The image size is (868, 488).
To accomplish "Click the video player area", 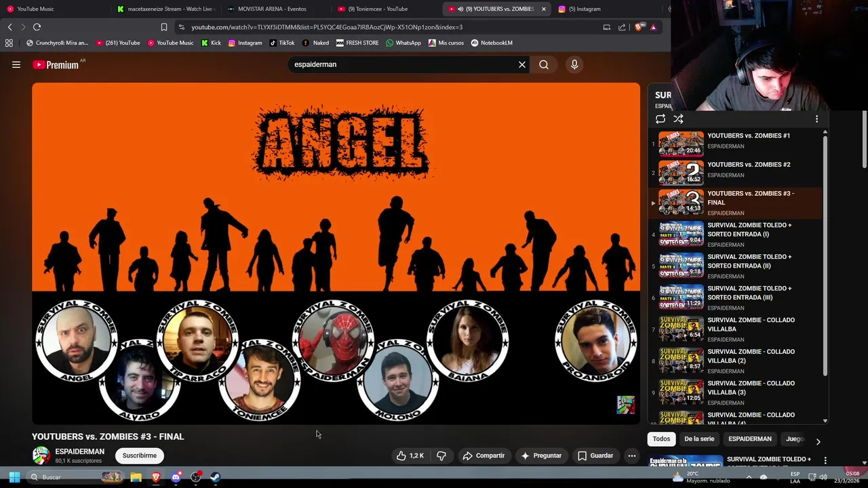I will (336, 253).
